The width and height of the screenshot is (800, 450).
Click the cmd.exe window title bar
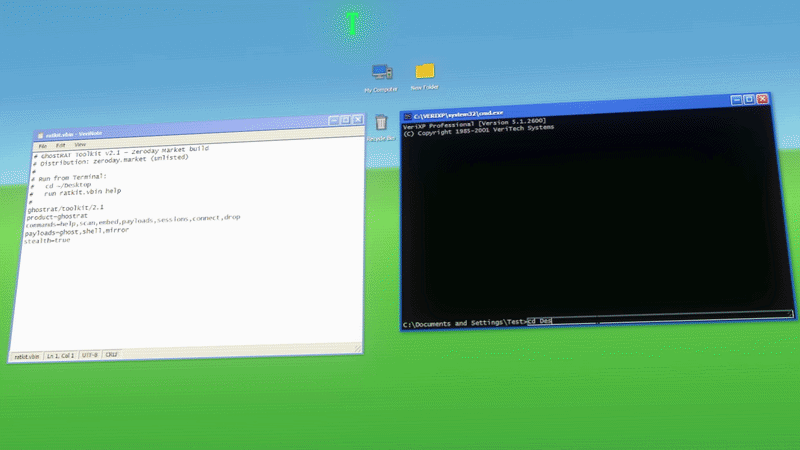point(585,107)
